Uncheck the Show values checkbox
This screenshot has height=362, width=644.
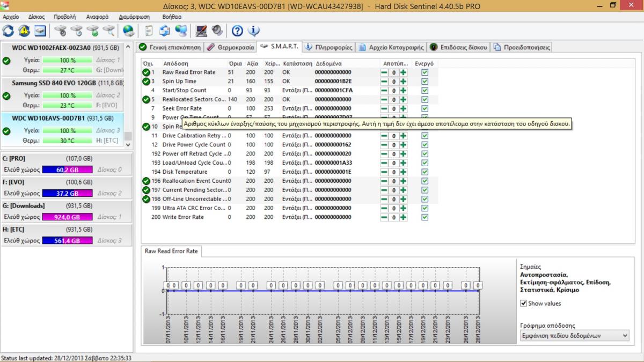coord(524,304)
